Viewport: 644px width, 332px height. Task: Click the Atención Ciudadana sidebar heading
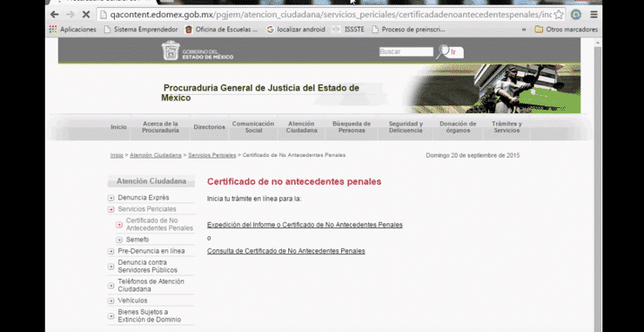coord(151,181)
